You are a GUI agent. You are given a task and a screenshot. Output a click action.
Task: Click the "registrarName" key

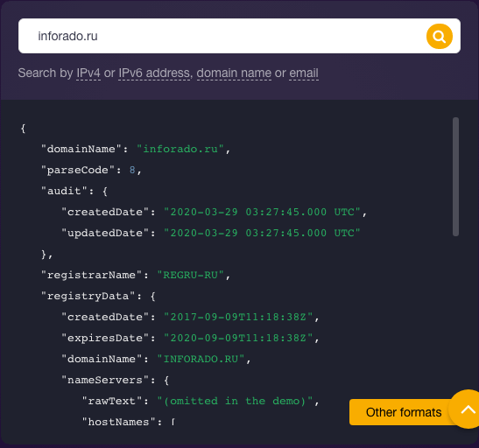click(91, 275)
